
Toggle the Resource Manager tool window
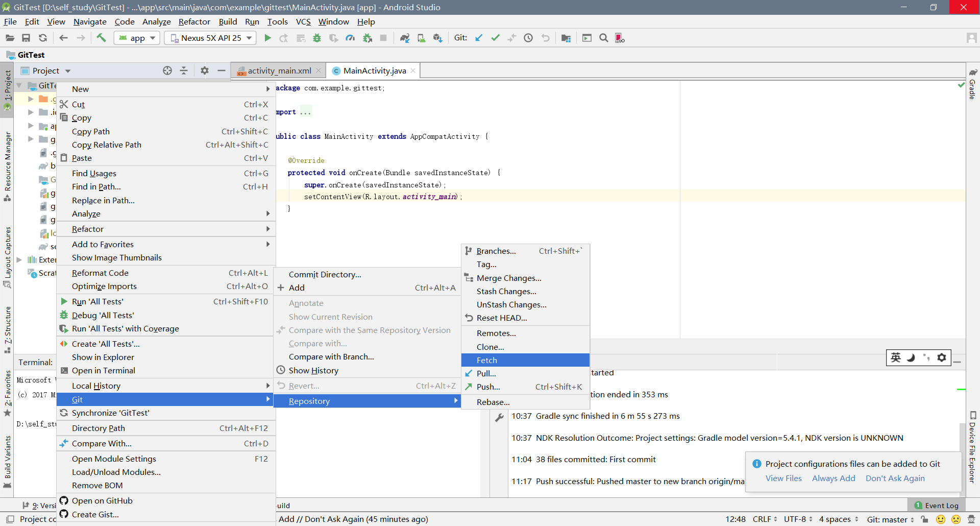click(x=7, y=166)
